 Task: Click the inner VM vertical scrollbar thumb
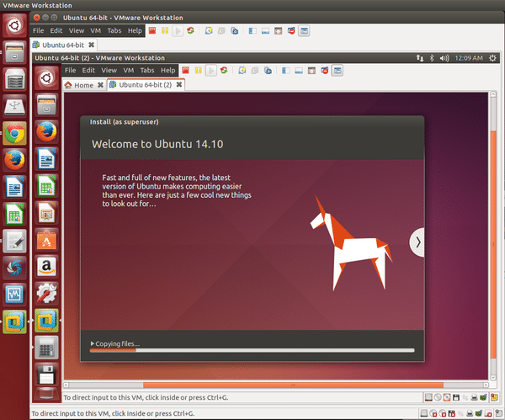click(x=493, y=244)
